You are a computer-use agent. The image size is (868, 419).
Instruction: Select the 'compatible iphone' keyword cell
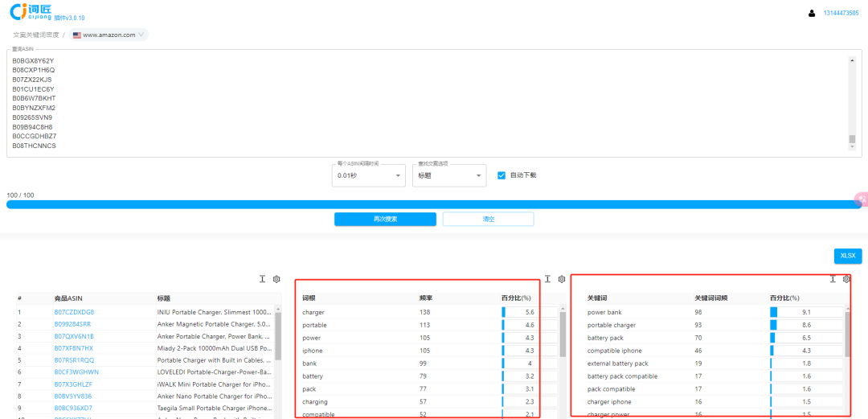pyautogui.click(x=615, y=351)
